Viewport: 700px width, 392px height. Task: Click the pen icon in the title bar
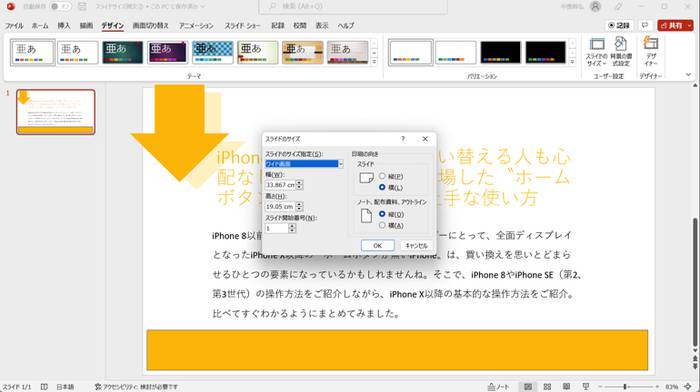(618, 7)
